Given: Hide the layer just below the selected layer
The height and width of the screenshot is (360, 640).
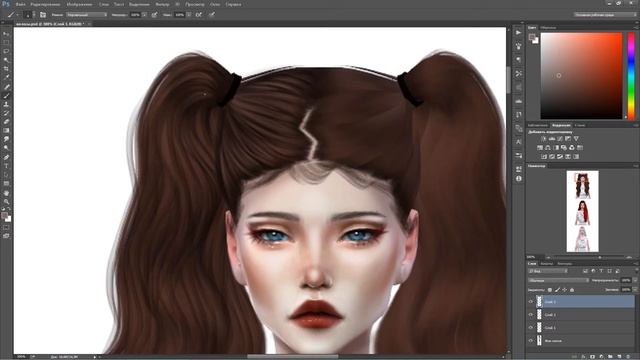Looking at the screenshot, I should point(531,315).
